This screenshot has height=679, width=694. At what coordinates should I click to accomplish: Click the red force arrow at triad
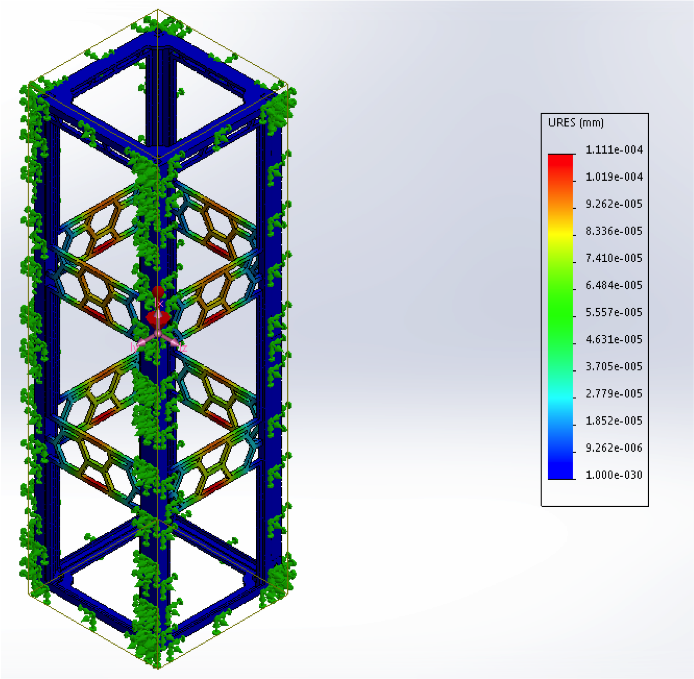(x=158, y=306)
